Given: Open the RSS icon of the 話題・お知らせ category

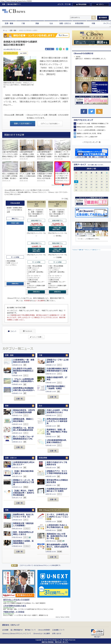Looking at the screenshot, I should (x=33, y=458).
